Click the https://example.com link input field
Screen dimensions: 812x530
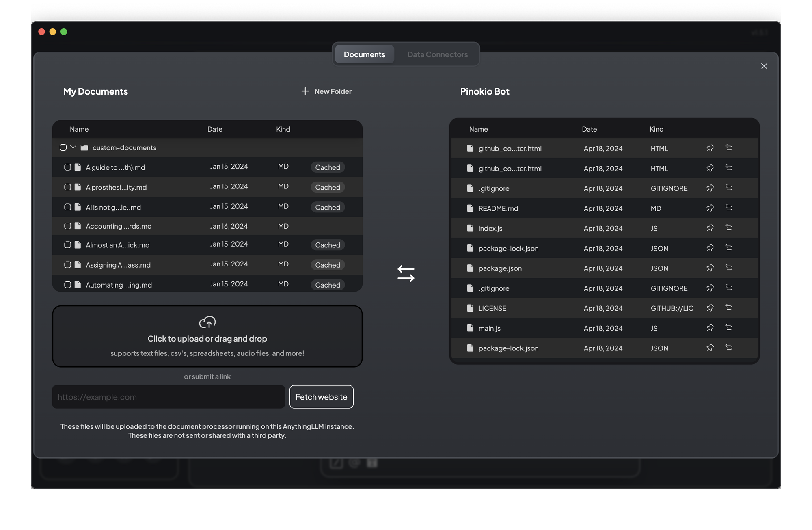pos(168,397)
